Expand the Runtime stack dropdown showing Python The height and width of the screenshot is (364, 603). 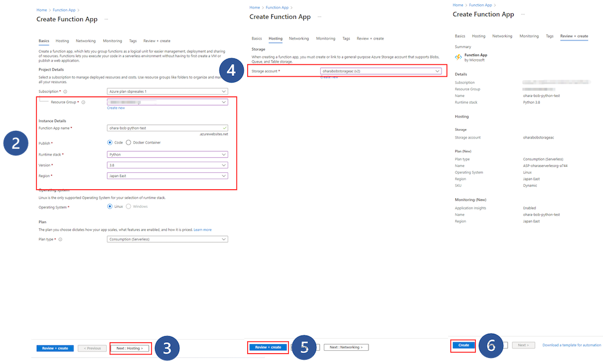click(167, 154)
